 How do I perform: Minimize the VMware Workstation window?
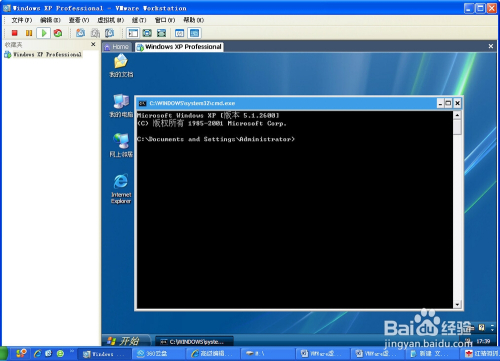point(469,8)
